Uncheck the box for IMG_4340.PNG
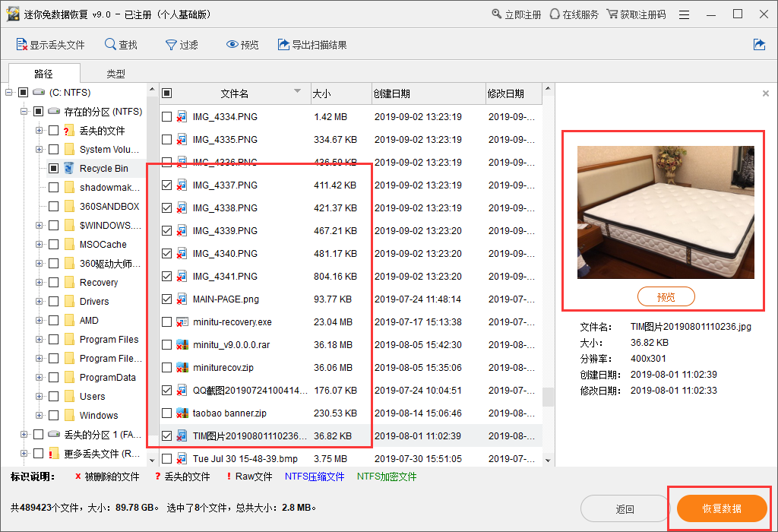Image resolution: width=778 pixels, height=532 pixels. click(x=166, y=254)
